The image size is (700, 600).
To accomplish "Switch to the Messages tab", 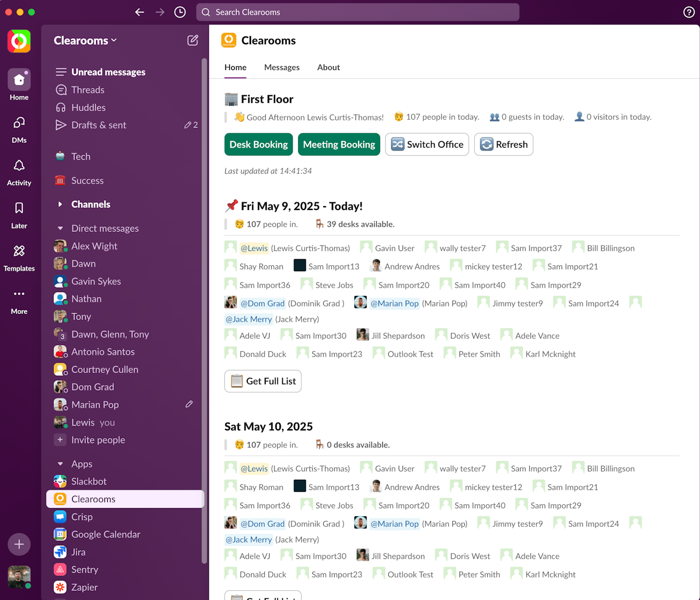I will (282, 67).
